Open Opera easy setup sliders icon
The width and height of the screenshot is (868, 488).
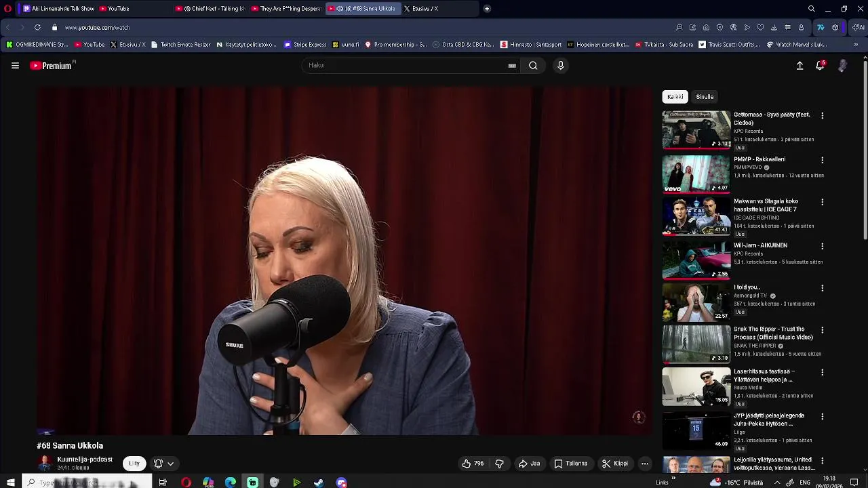coord(787,28)
